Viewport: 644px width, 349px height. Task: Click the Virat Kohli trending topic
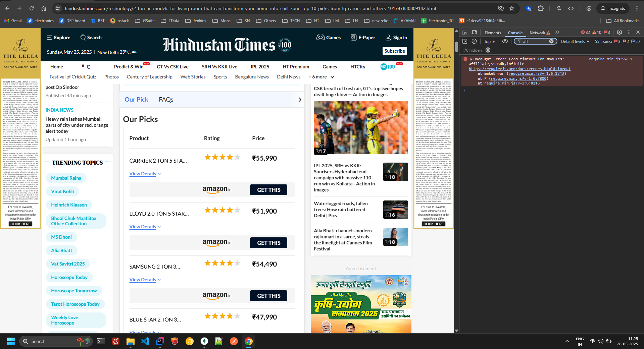62,191
